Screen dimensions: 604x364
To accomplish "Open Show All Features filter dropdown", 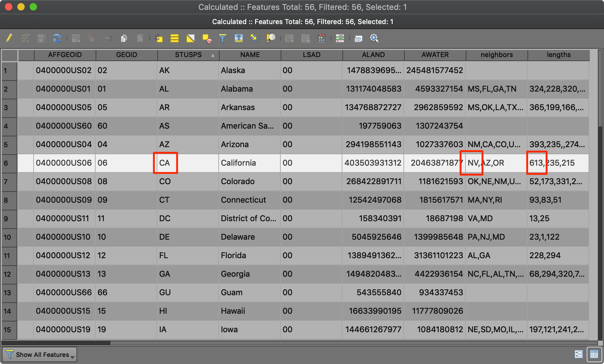I will (x=40, y=355).
